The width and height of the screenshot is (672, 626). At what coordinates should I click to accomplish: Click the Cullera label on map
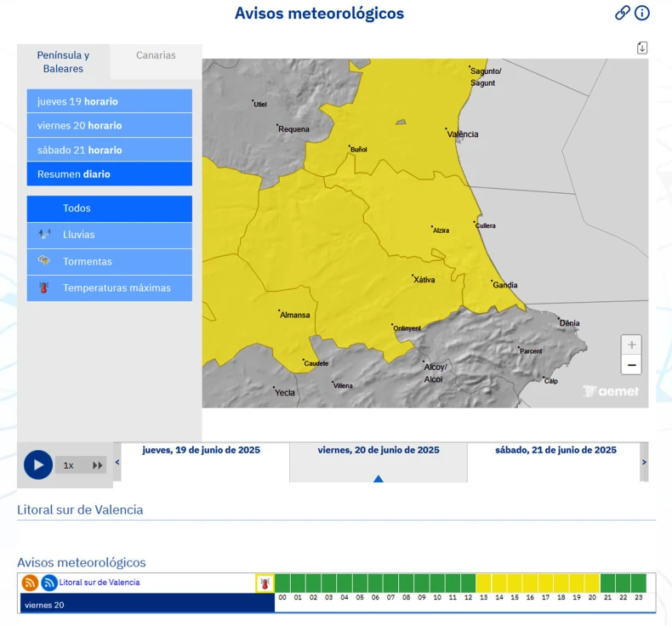point(486,225)
